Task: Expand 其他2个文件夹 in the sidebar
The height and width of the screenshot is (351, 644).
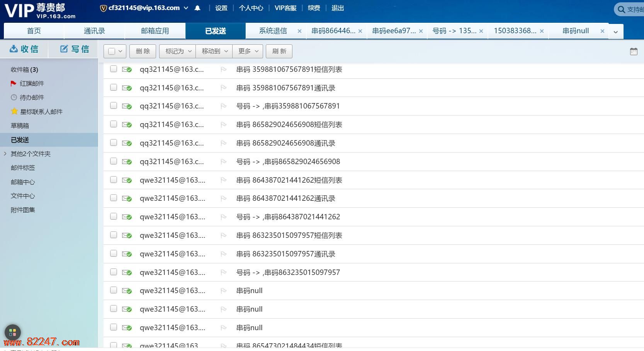Action: tap(5, 154)
